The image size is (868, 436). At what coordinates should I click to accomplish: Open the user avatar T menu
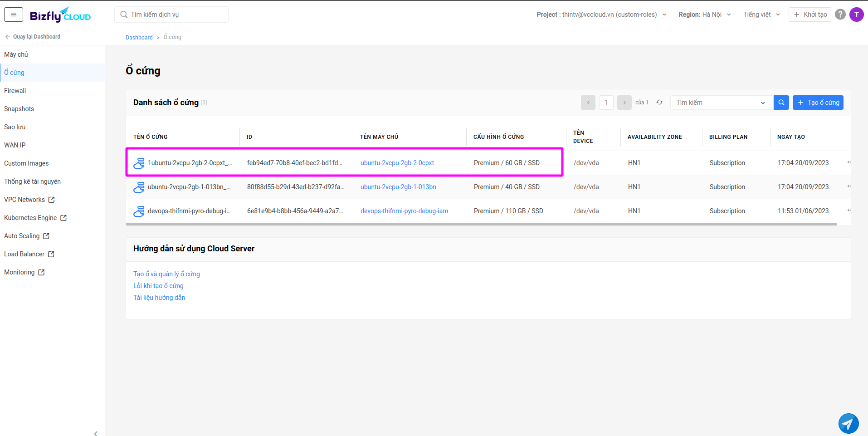tap(856, 15)
